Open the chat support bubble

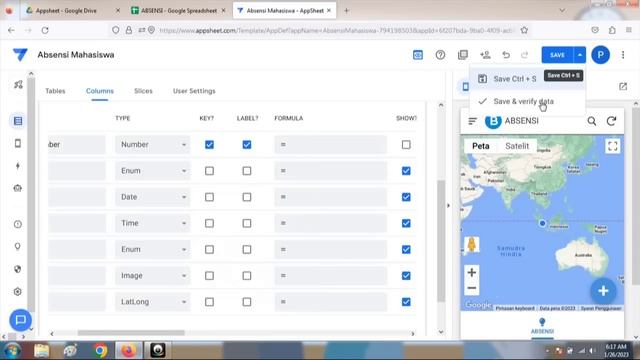[20, 320]
